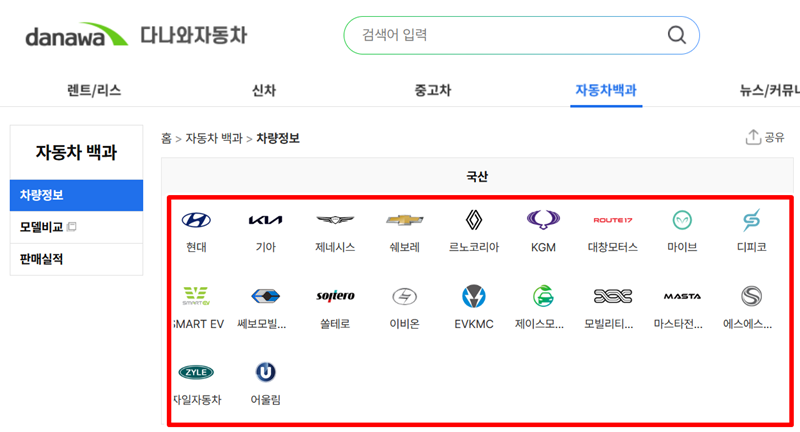Screen dimensions: 800x432
Task: Go to 홈 in the breadcrumb
Action: (x=166, y=138)
